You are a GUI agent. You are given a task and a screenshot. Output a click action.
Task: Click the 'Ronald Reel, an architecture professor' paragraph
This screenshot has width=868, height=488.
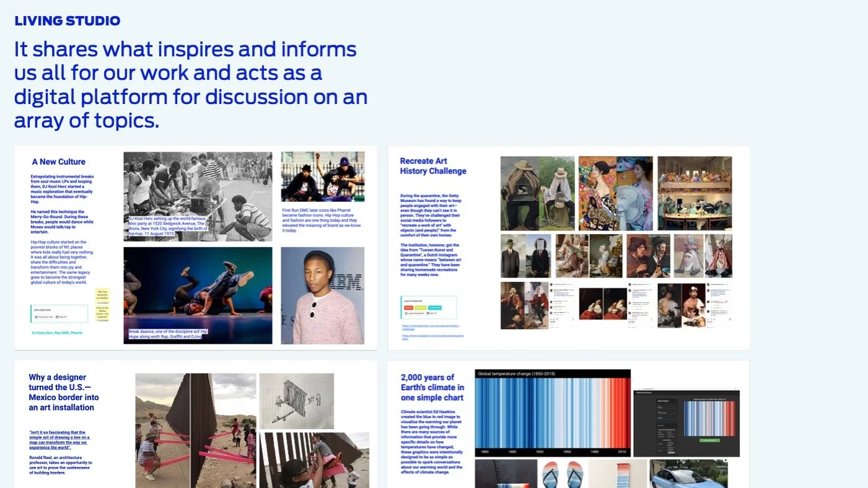61,465
